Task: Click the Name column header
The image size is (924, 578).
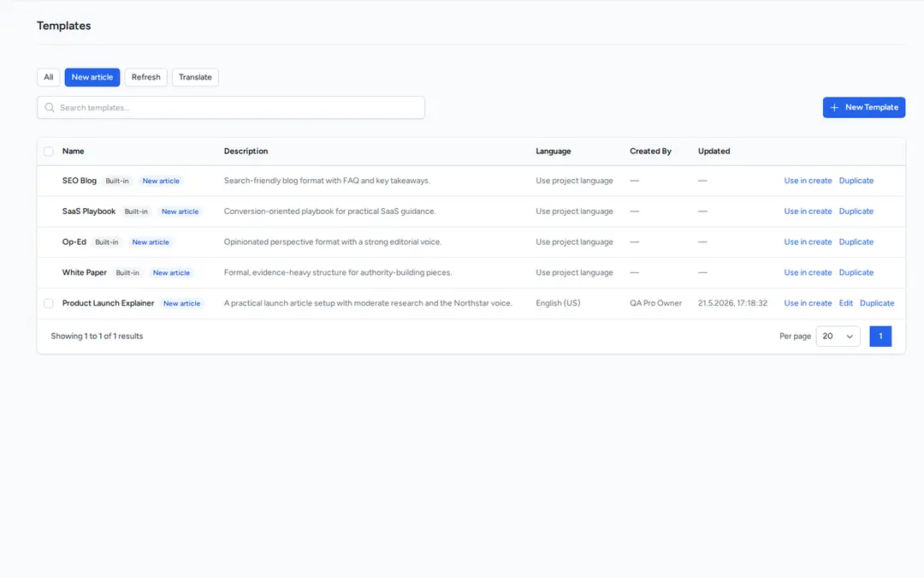Action: (73, 151)
